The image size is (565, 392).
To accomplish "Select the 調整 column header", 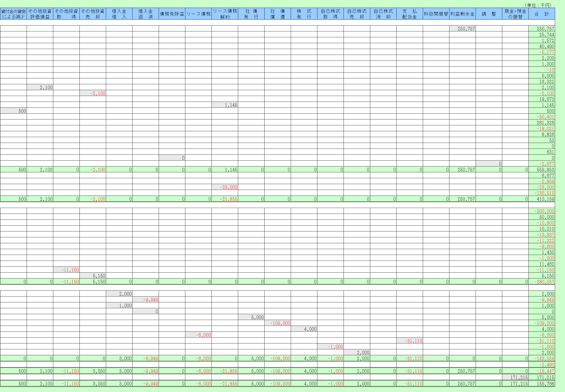I will (x=489, y=14).
